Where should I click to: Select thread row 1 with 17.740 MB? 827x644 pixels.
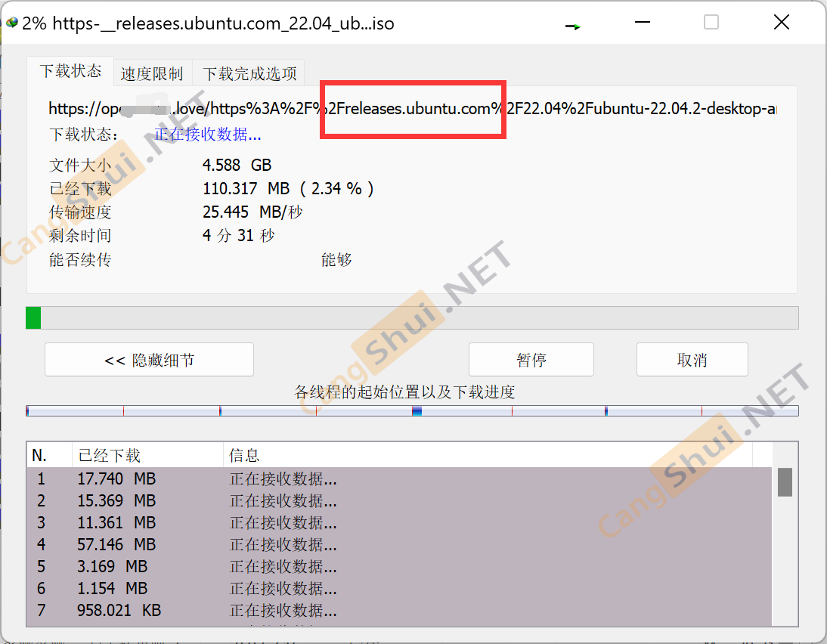click(227, 478)
